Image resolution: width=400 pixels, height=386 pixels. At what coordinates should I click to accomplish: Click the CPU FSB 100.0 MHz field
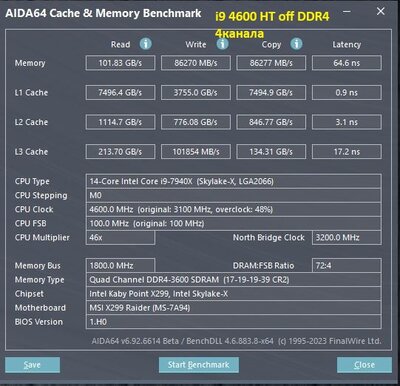coord(233,223)
